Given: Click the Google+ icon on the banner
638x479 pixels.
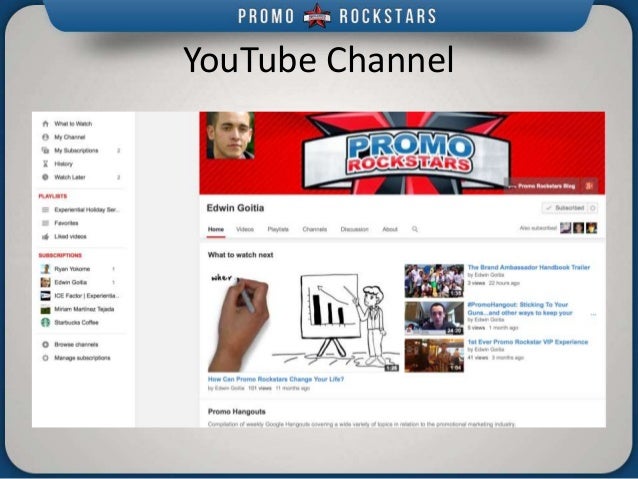Looking at the screenshot, I should (590, 186).
